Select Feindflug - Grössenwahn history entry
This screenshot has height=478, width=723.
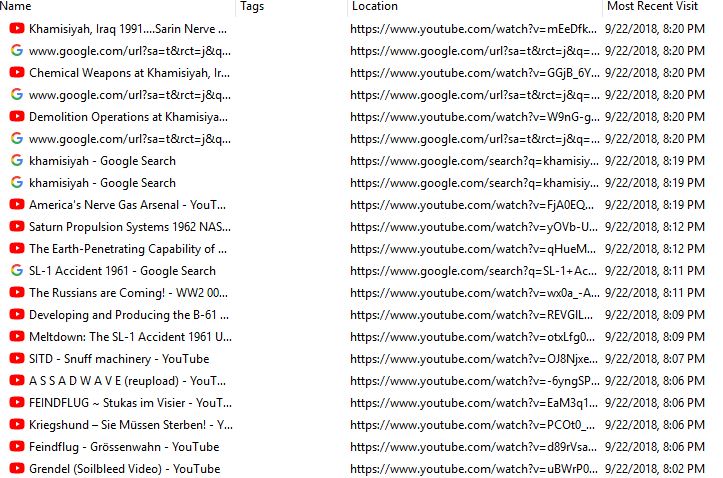(x=360, y=447)
